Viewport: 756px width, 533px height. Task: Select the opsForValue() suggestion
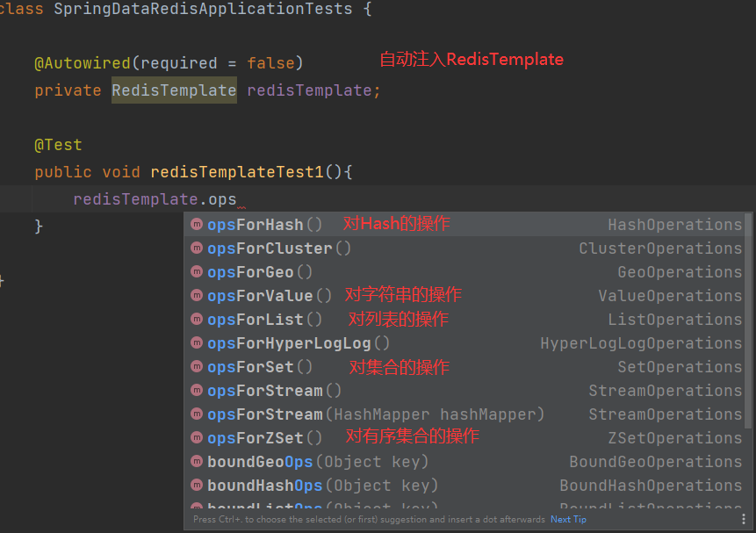(x=464, y=295)
